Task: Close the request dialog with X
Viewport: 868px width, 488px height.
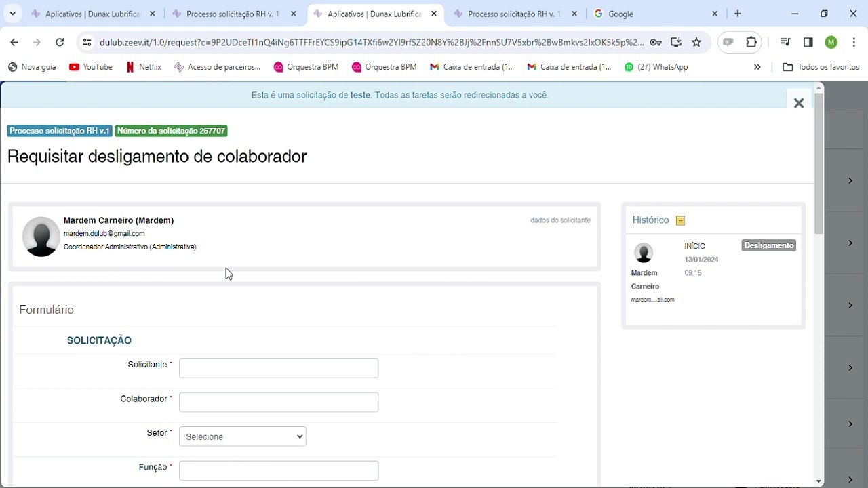Action: [799, 103]
